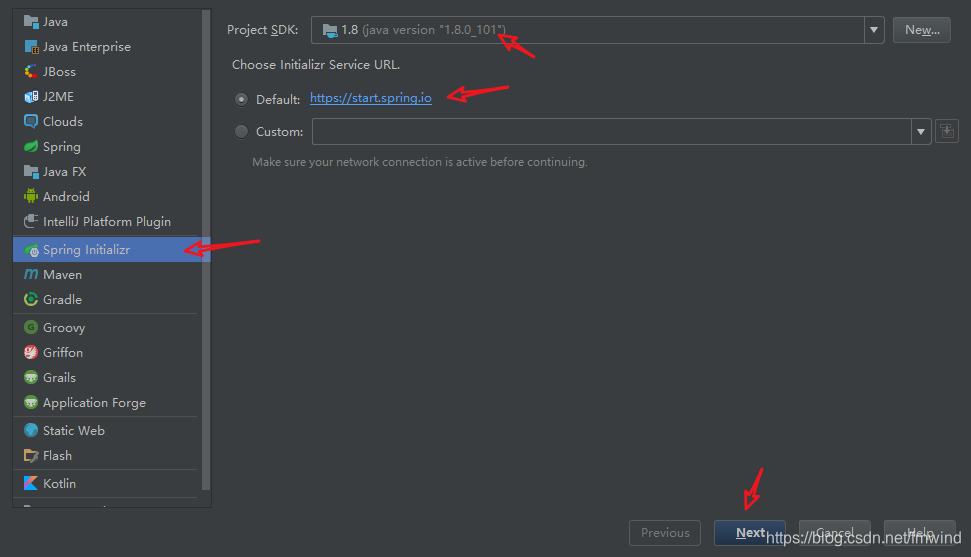Screen dimensions: 971x557
Task: Select Griffon in the project list
Action: pyautogui.click(x=105, y=353)
